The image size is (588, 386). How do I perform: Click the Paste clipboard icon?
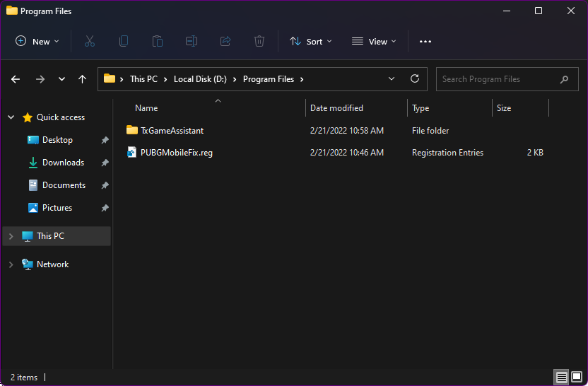point(158,42)
